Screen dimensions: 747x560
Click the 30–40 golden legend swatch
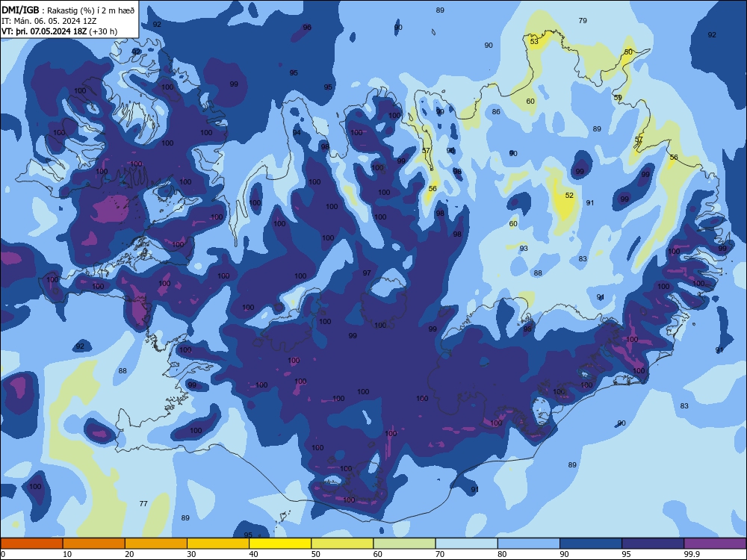pyautogui.click(x=218, y=544)
